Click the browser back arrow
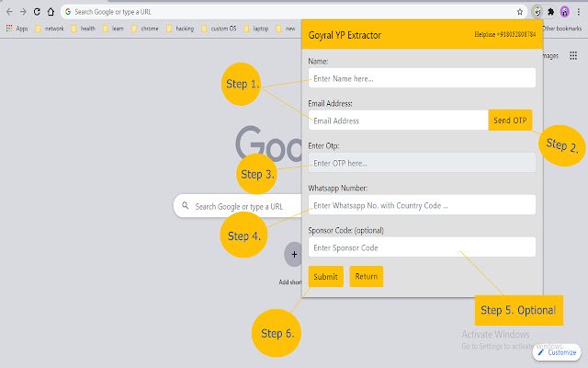Screen dimensions: 588x368 tap(9, 12)
